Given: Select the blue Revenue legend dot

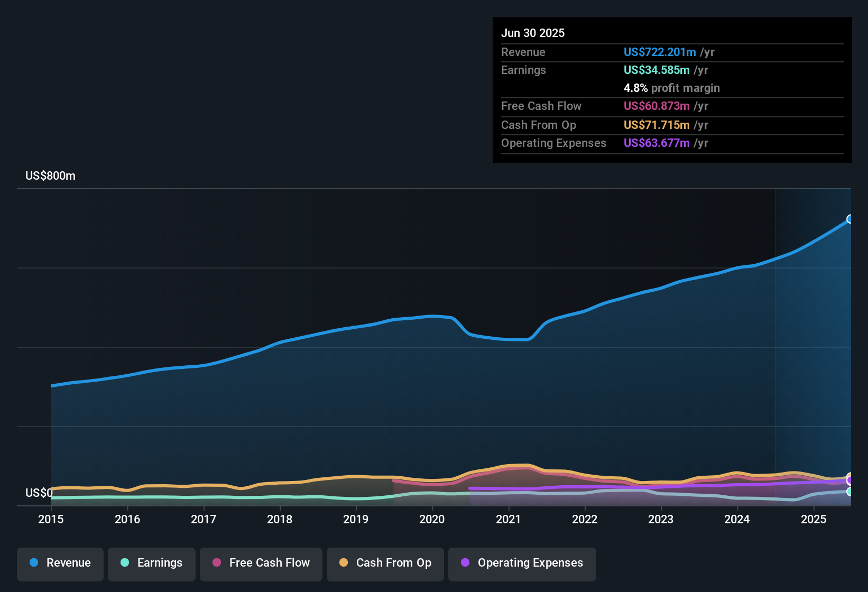Looking at the screenshot, I should pyautogui.click(x=33, y=563).
